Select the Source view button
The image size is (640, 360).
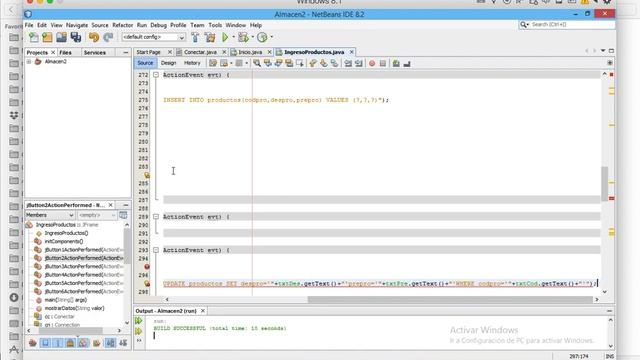click(x=145, y=63)
